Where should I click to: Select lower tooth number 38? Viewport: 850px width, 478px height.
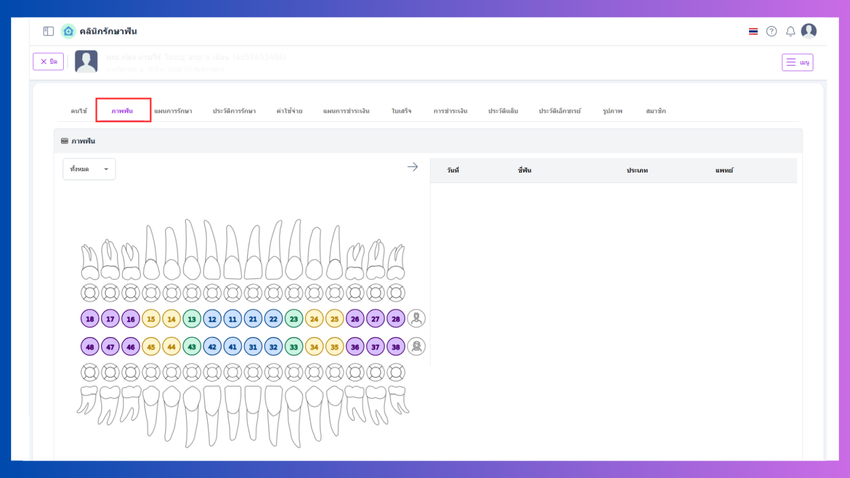[x=396, y=346]
